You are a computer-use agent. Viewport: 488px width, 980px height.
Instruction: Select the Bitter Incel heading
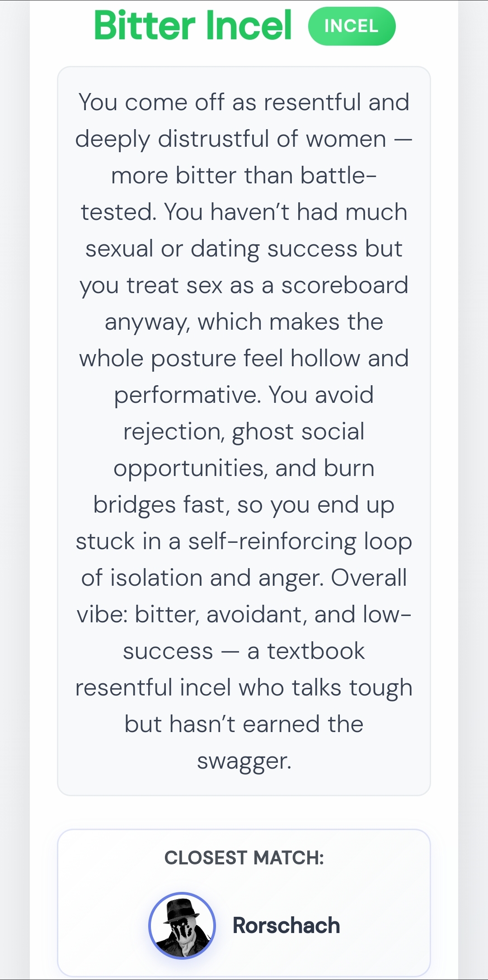coord(193,26)
